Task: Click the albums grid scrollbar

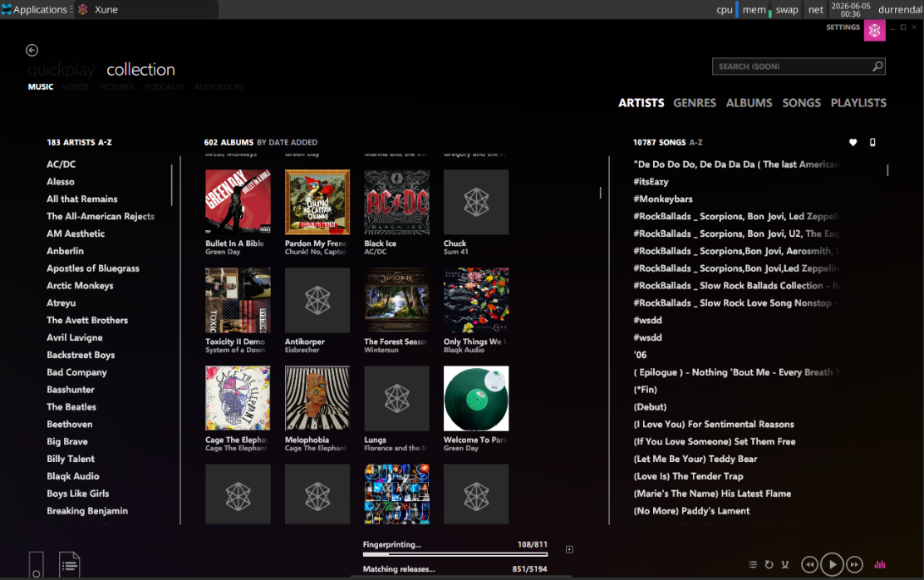Action: coord(601,192)
